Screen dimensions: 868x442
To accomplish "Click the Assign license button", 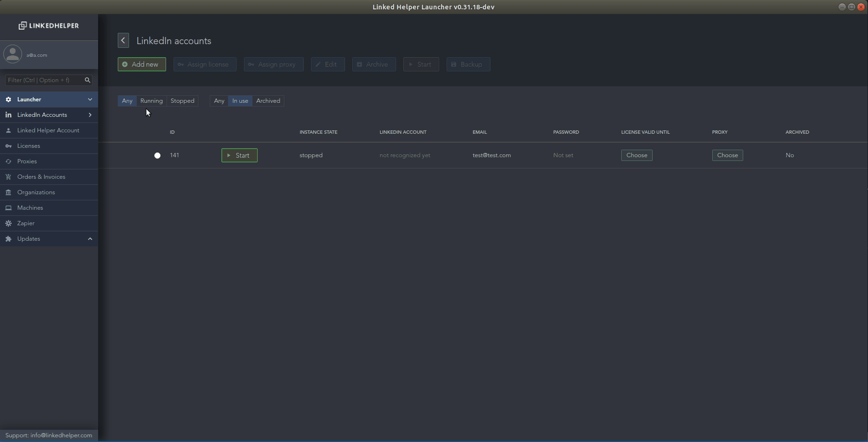I will click(x=205, y=64).
